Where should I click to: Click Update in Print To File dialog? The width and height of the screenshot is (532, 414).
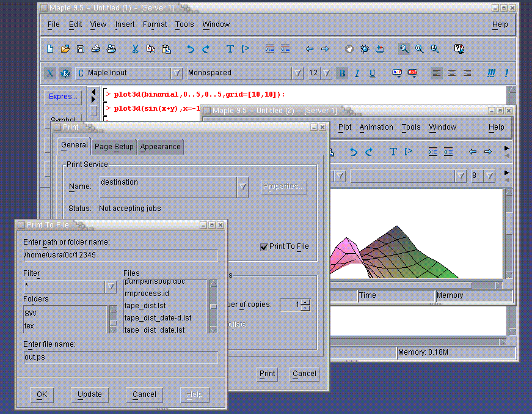[90, 394]
